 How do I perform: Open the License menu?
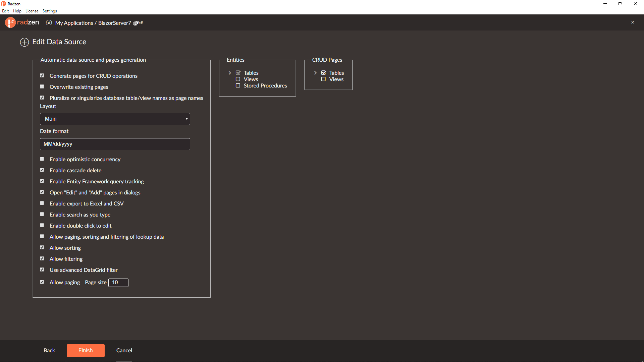click(x=32, y=11)
